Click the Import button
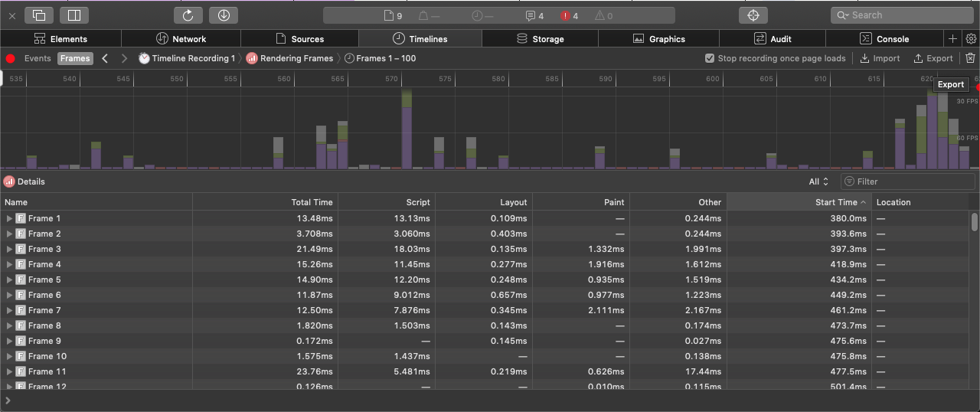Image resolution: width=980 pixels, height=412 pixels. point(880,58)
